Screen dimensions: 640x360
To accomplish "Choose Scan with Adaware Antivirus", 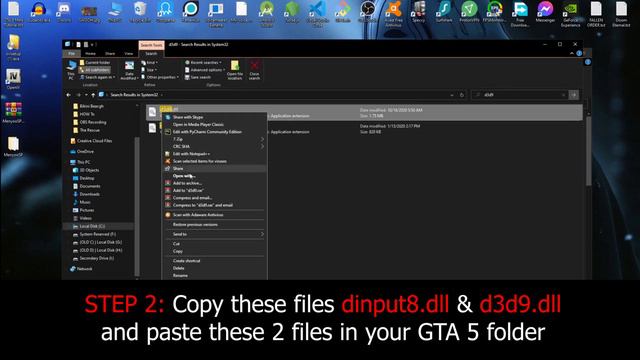I will point(215,215).
